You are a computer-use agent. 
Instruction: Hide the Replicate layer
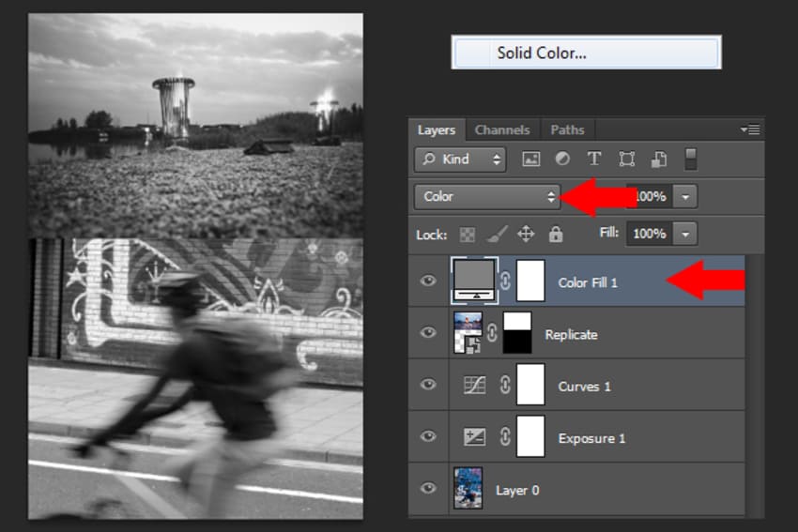click(428, 333)
